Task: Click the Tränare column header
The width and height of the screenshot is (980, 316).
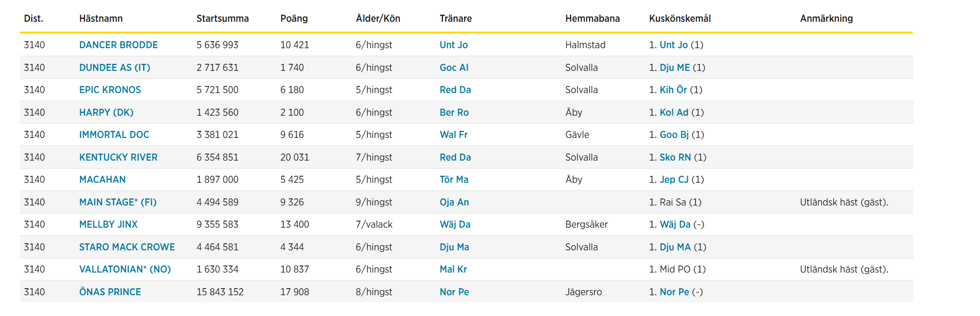Action: click(455, 18)
